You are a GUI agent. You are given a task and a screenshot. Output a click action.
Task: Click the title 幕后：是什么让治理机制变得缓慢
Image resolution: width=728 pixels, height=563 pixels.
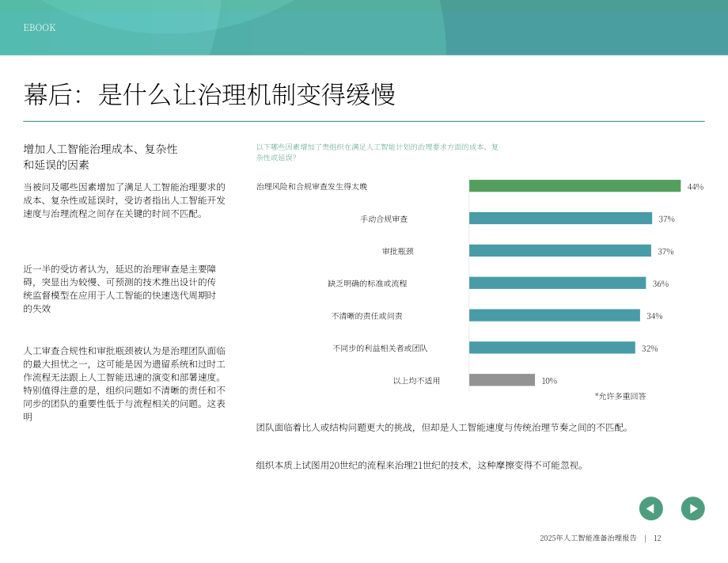(x=210, y=94)
